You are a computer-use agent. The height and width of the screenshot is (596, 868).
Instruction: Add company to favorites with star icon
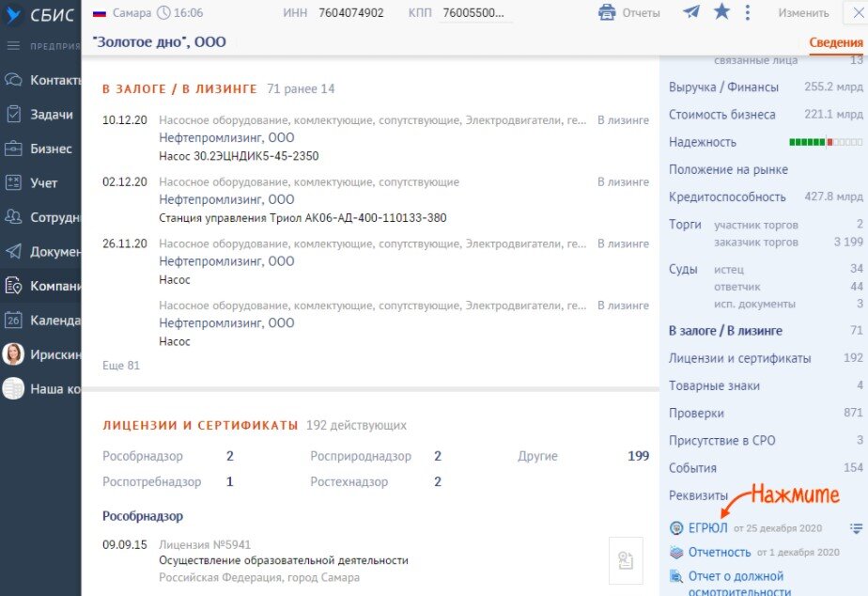pos(721,11)
